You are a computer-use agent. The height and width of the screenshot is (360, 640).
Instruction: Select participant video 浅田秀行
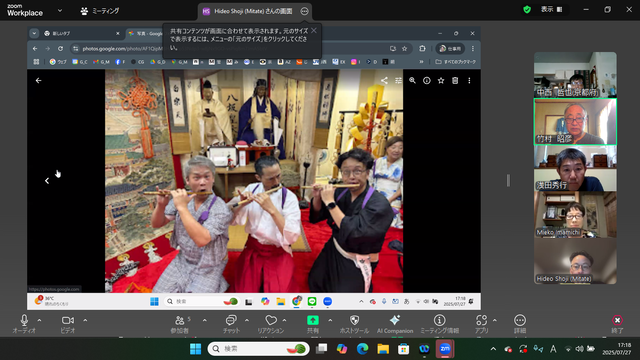[x=575, y=168]
